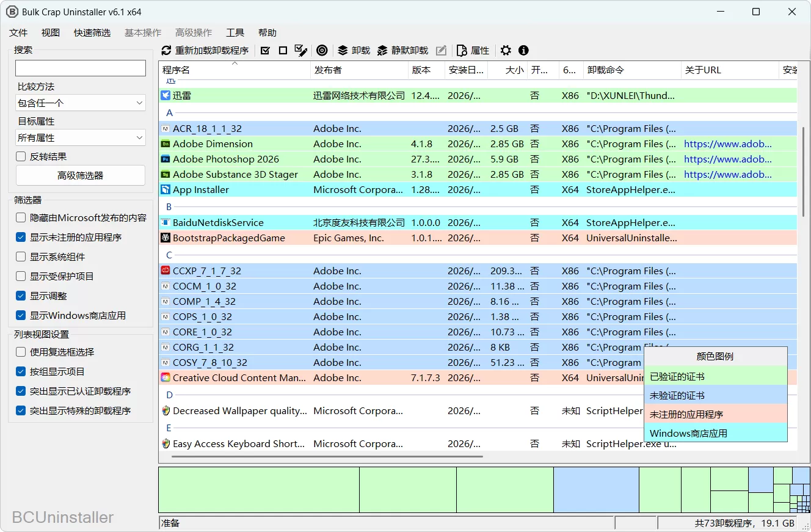Image resolution: width=811 pixels, height=532 pixels.
Task: 点击全选复选框图标
Action: 265,51
